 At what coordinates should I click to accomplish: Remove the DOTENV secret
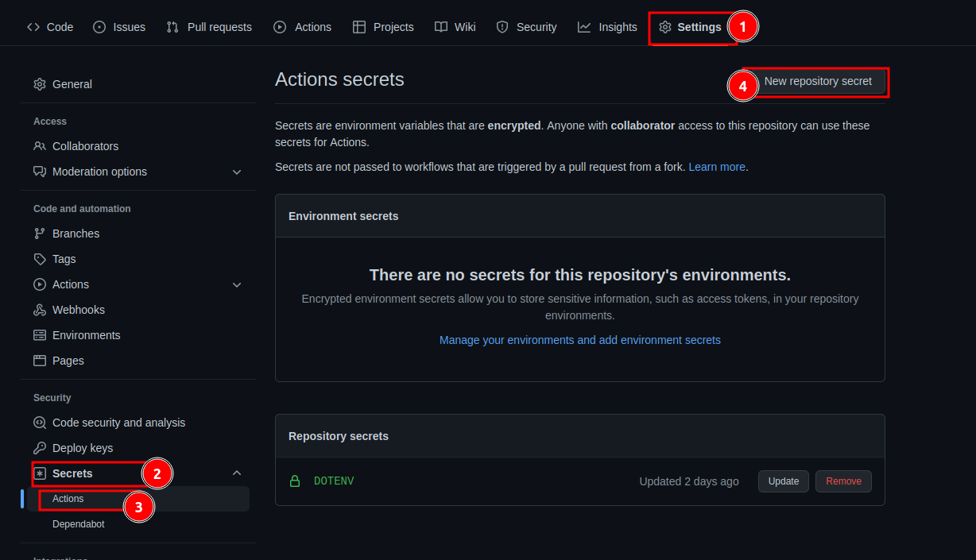843,481
